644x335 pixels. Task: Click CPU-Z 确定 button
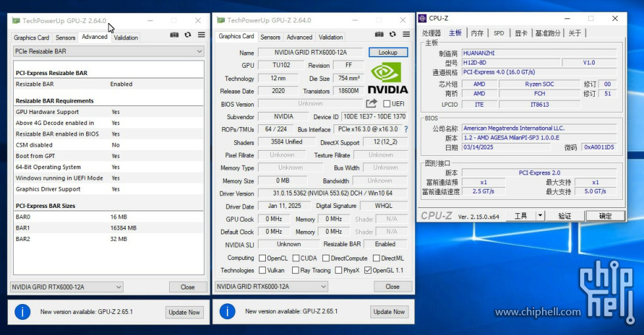[605, 216]
